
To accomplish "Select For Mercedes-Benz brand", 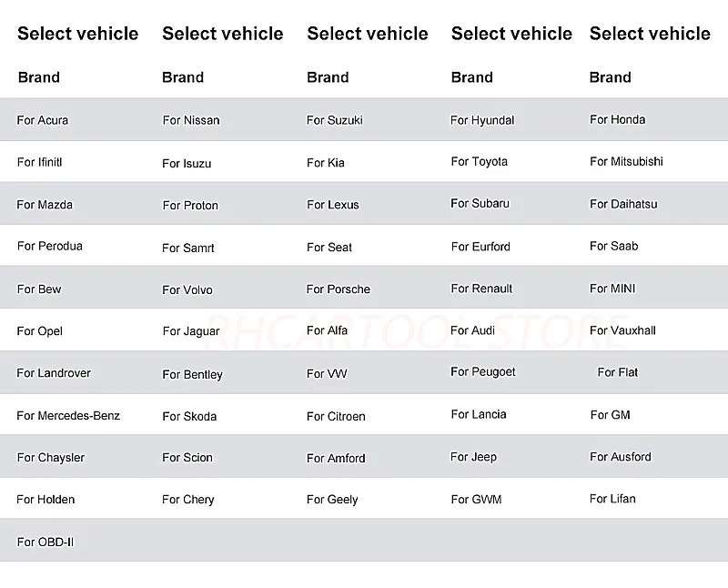I will (x=68, y=416).
